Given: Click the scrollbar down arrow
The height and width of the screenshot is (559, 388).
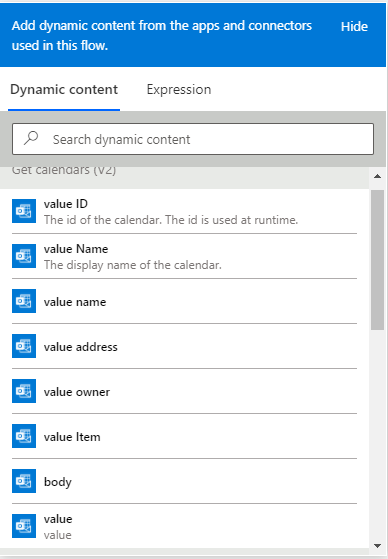Looking at the screenshot, I should tap(377, 546).
